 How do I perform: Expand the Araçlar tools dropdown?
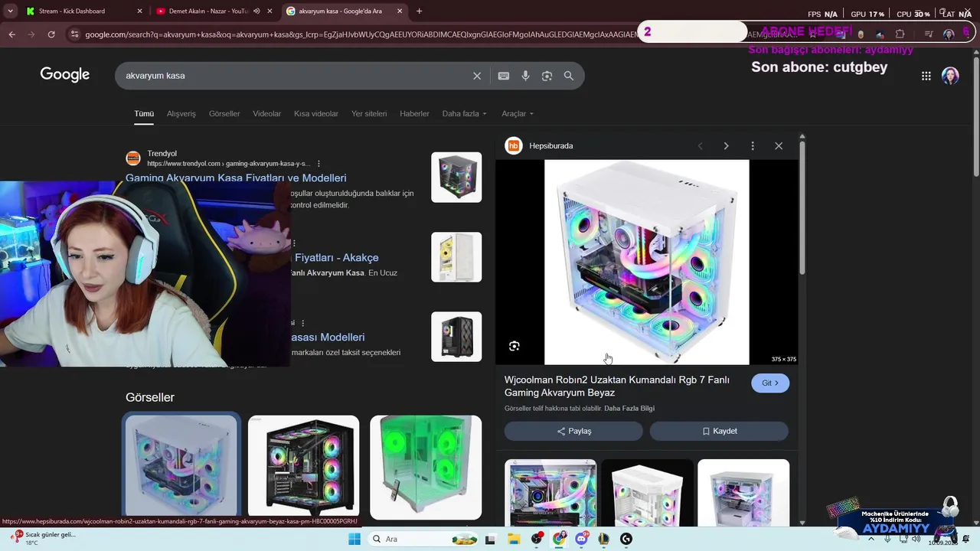point(518,114)
